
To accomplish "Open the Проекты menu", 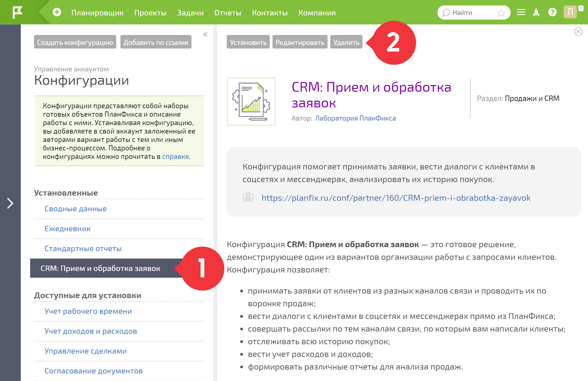I will [150, 13].
